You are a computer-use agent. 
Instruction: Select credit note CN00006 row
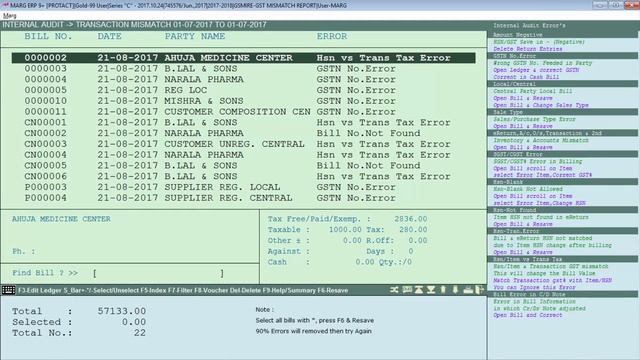pyautogui.click(x=243, y=176)
